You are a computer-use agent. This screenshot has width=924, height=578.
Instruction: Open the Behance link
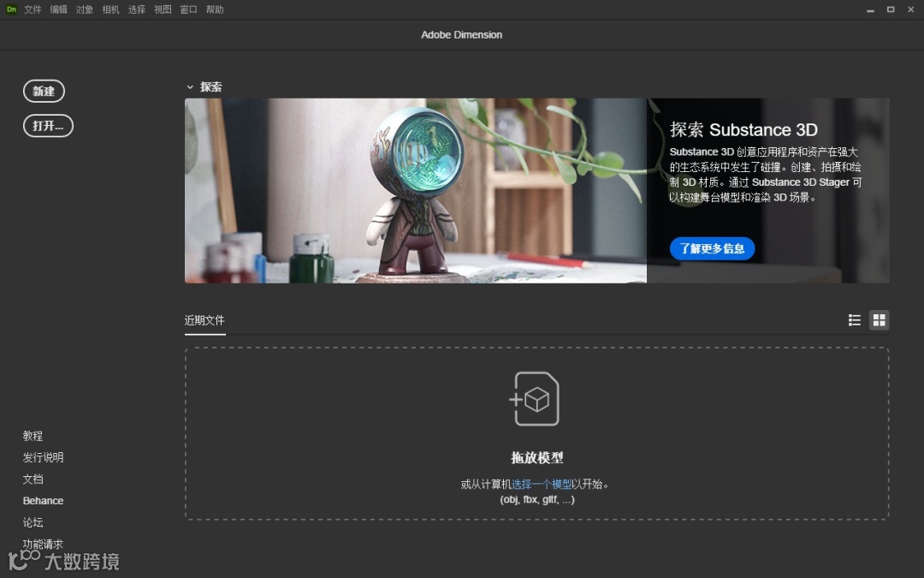43,501
